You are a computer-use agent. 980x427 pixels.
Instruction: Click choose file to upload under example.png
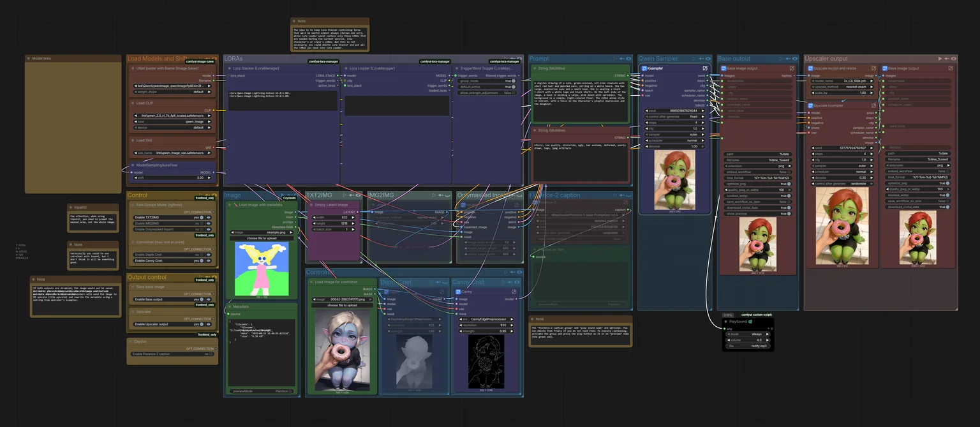262,238
